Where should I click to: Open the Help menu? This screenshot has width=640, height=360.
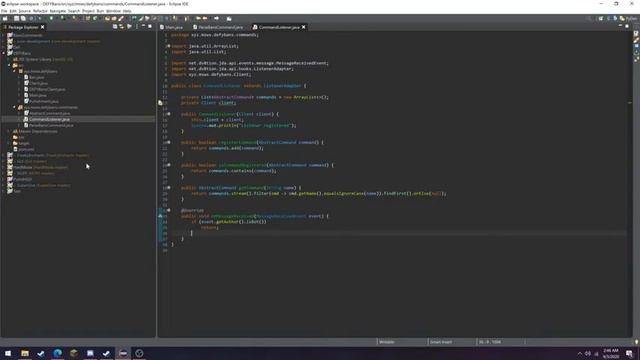coord(127,11)
